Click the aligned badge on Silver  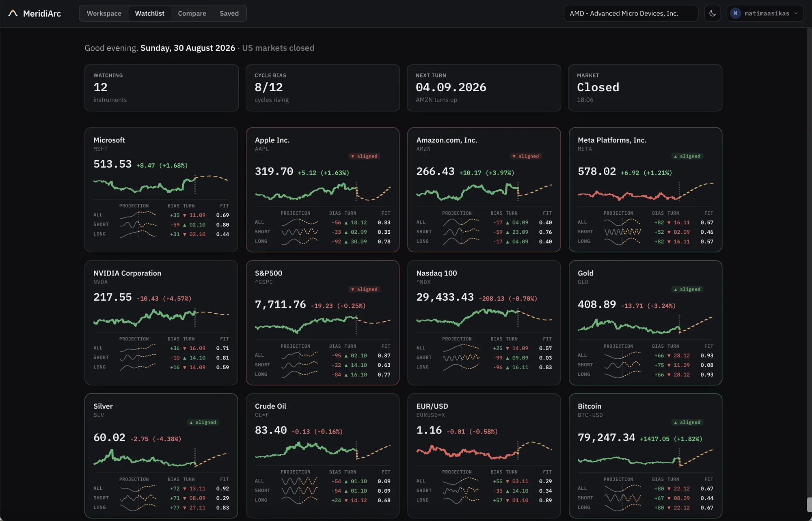203,422
